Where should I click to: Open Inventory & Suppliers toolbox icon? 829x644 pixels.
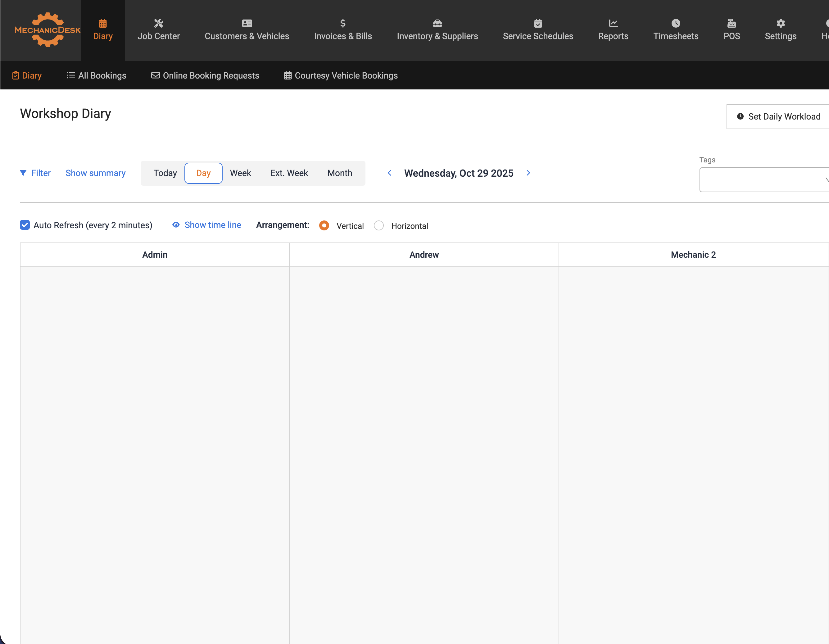(437, 24)
